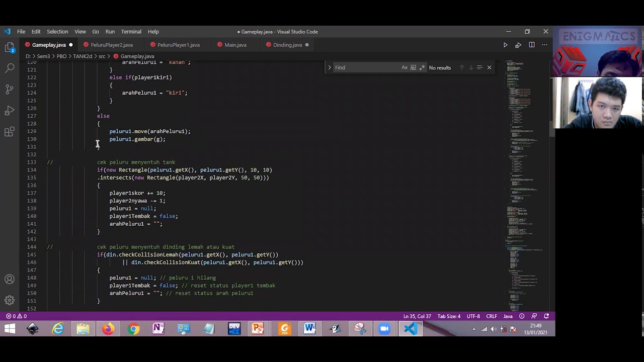Open the Explorer view in activity bar
Screen dimensions: 644x362
pos(10,48)
